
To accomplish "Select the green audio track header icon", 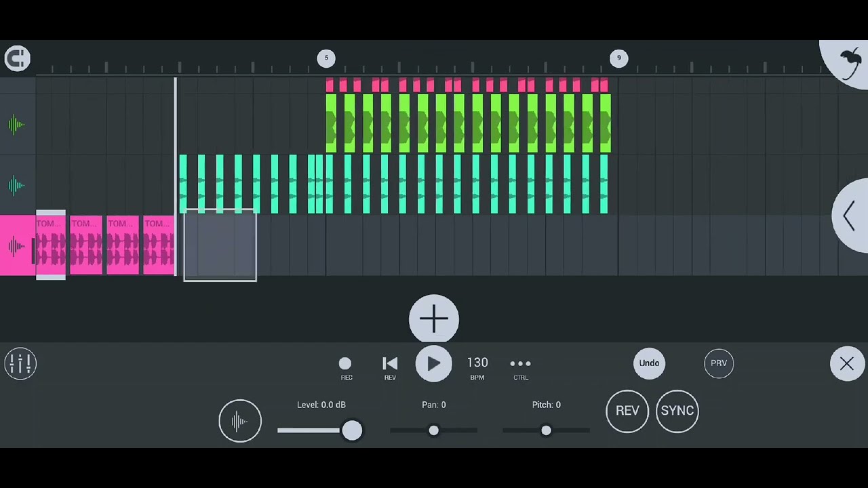I will pyautogui.click(x=17, y=124).
